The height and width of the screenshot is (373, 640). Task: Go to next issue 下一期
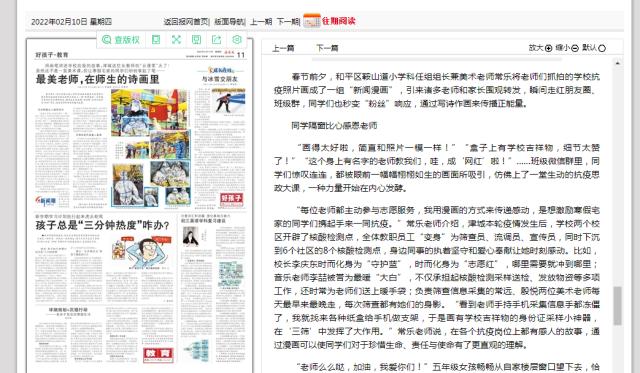287,22
